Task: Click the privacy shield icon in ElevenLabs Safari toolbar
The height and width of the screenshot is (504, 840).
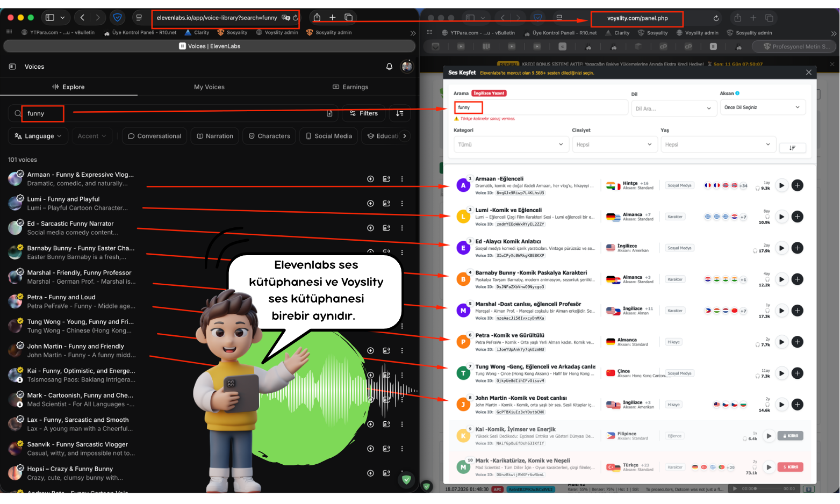Action: tap(117, 18)
